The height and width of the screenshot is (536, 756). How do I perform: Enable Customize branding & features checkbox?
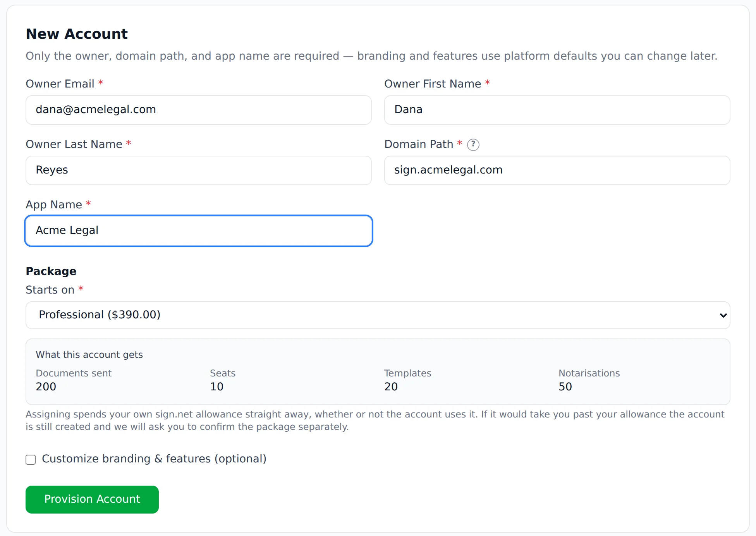pos(31,459)
